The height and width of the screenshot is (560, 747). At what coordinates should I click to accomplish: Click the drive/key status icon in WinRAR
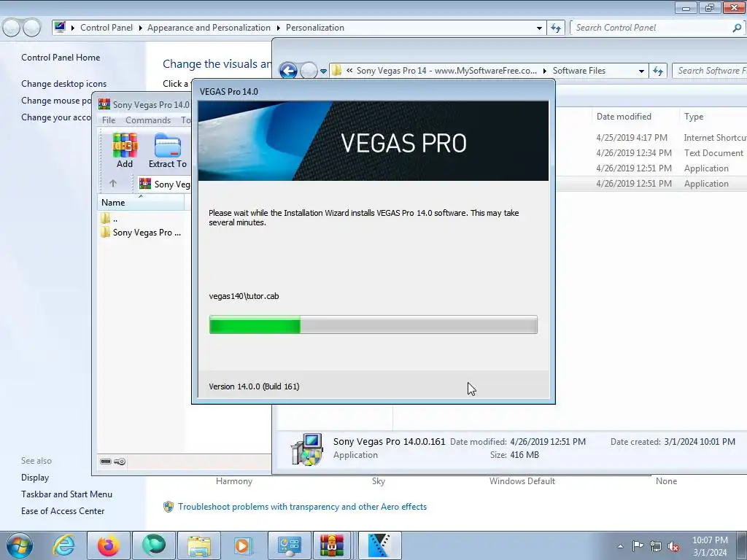pos(113,462)
